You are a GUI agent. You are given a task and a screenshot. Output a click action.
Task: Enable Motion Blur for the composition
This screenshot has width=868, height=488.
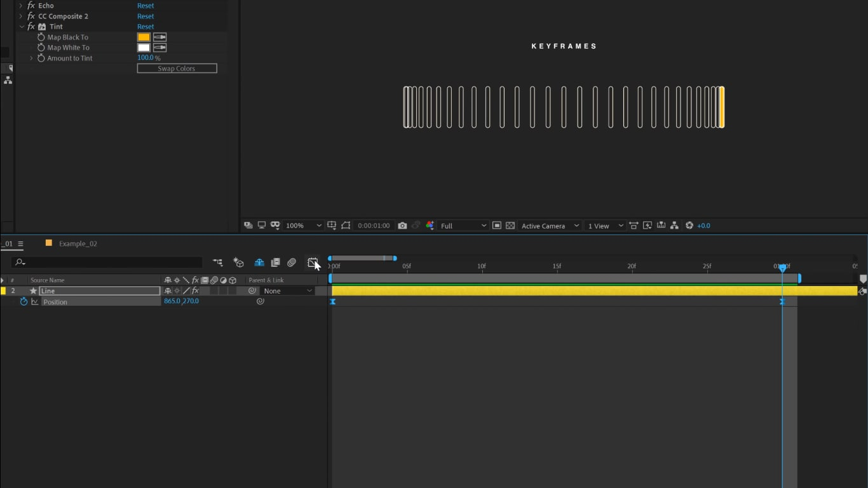292,262
